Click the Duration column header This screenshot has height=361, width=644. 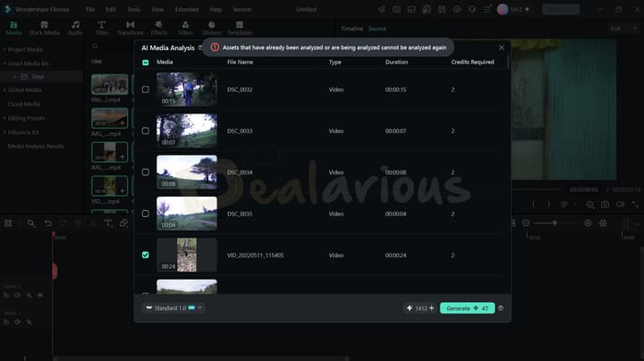click(396, 63)
